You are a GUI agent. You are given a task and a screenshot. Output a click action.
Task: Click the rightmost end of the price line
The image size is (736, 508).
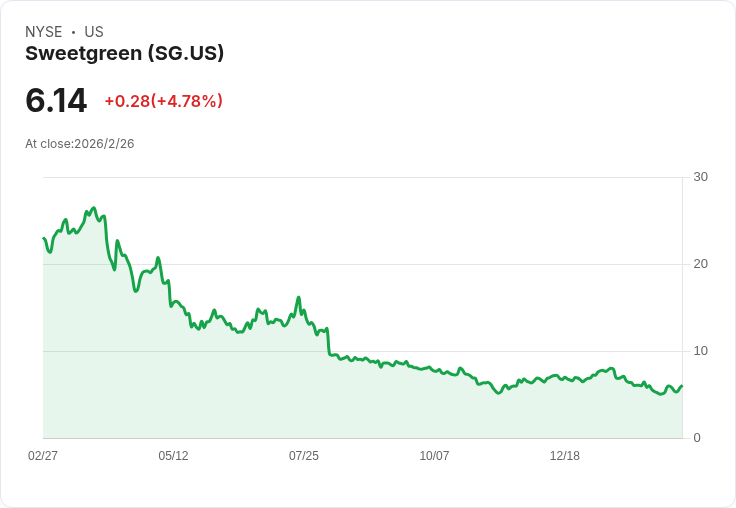click(682, 386)
